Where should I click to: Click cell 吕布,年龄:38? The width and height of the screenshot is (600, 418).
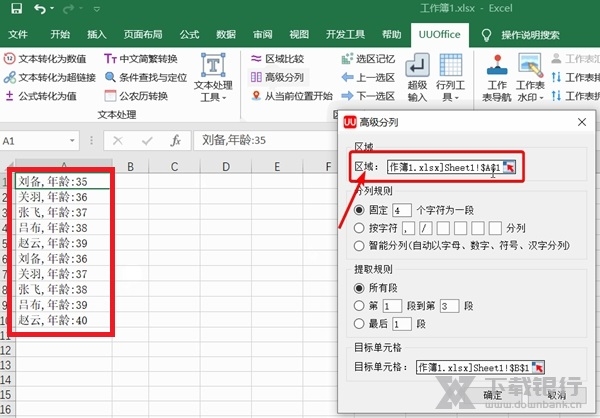tap(64, 228)
